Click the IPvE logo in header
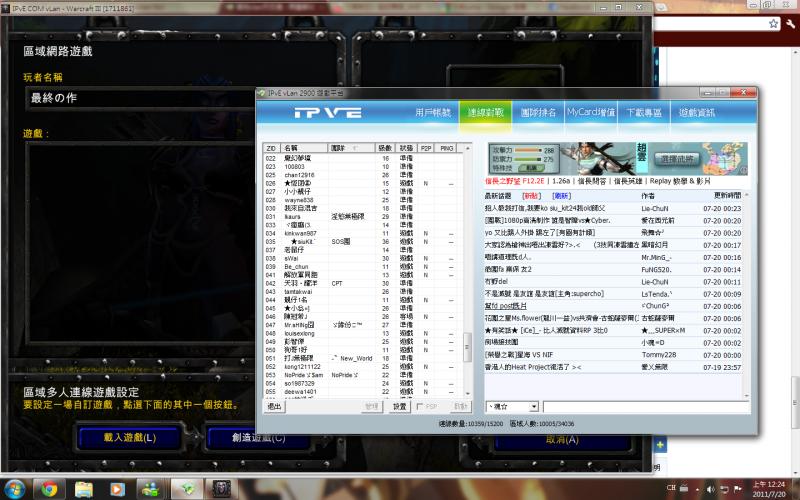 click(328, 113)
